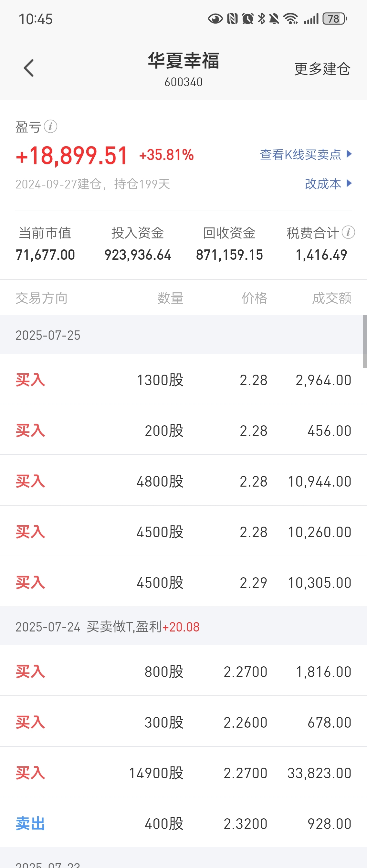
Task: Open info icon next to 盈亏
Action: 51,127
